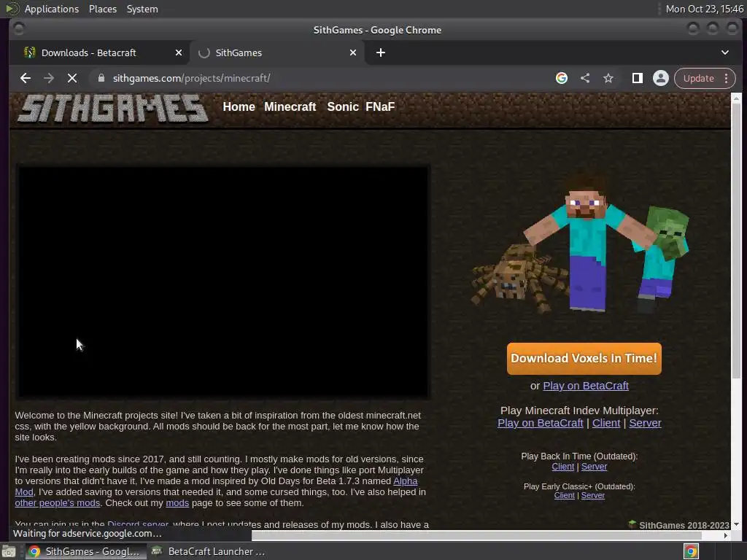Click the site lock icon in address bar
Viewport: 747px width, 560px height.
point(101,78)
